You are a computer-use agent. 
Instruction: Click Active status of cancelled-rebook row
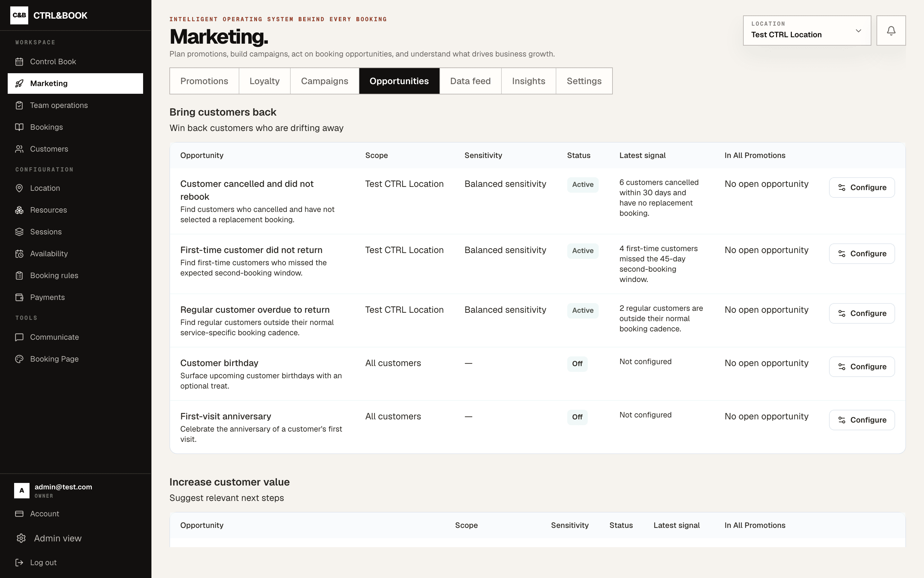click(583, 185)
